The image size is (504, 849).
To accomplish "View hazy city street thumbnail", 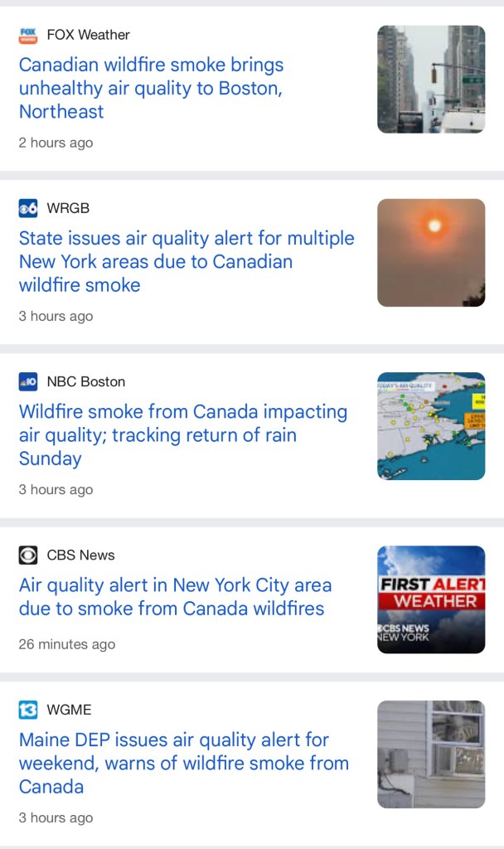I will coord(431,79).
